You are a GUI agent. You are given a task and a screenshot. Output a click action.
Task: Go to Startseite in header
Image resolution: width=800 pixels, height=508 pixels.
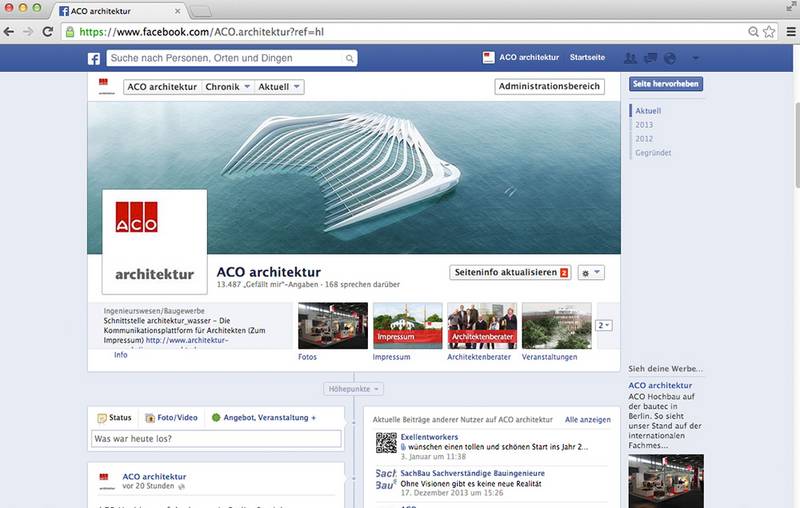tap(587, 58)
